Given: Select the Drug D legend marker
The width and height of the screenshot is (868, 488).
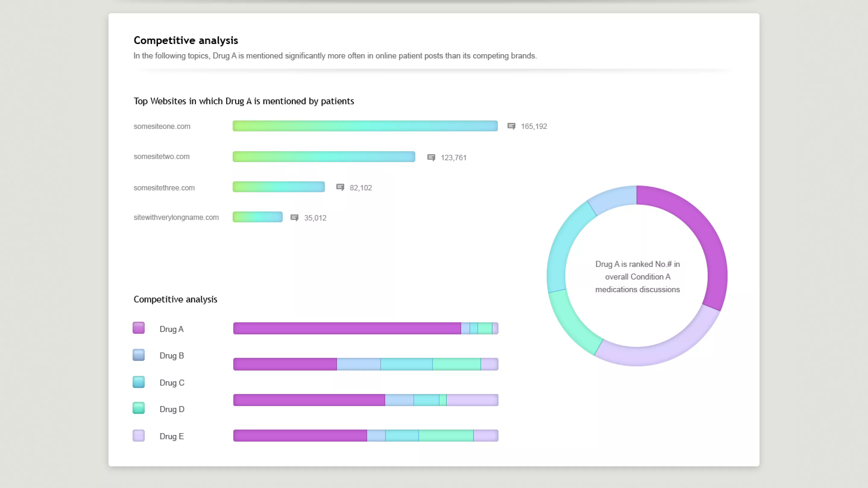Looking at the screenshot, I should coord(139,408).
